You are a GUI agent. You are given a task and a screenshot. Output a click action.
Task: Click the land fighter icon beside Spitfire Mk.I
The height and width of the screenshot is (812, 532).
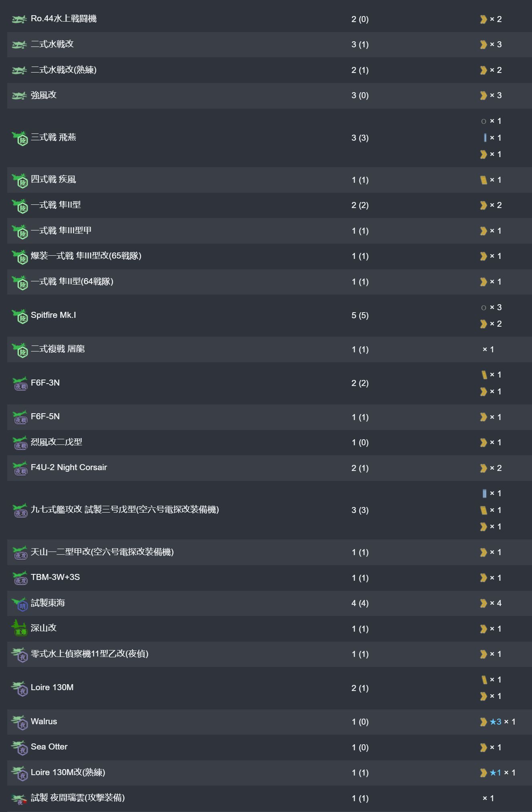(x=20, y=316)
